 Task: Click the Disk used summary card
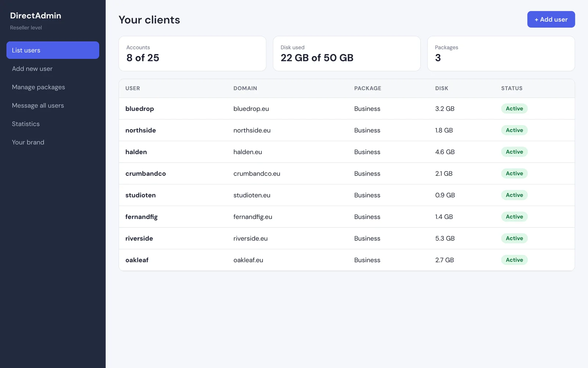[347, 53]
